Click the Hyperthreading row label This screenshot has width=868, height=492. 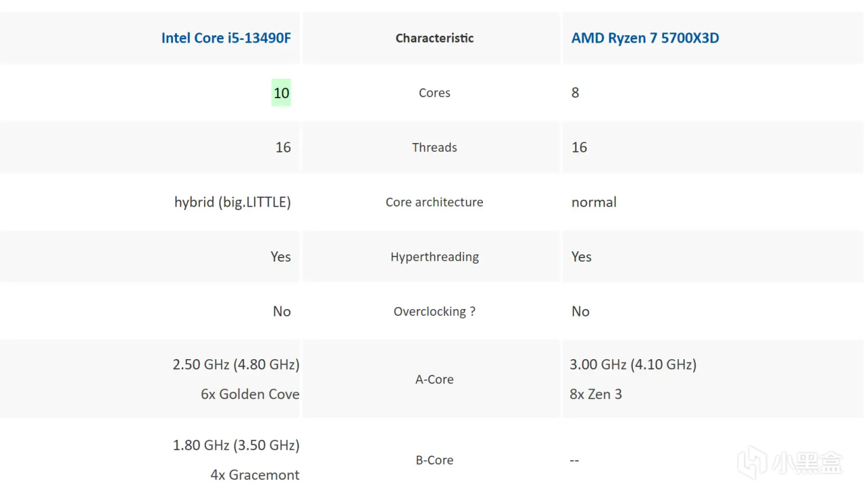[434, 257]
